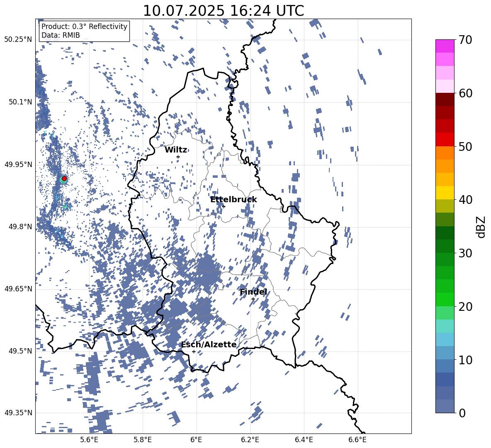Click the 49.65°N latitude label
The width and height of the screenshot is (491, 448).
[x=18, y=288]
